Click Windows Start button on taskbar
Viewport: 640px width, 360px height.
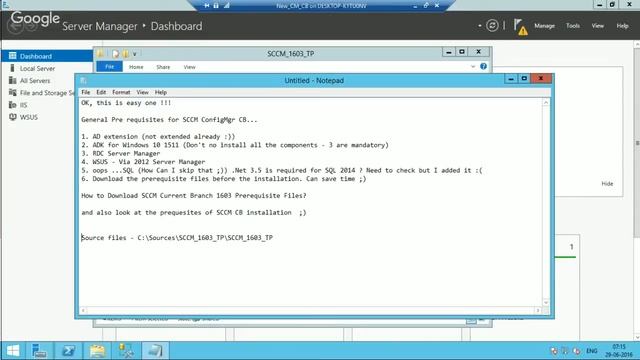click(13, 351)
